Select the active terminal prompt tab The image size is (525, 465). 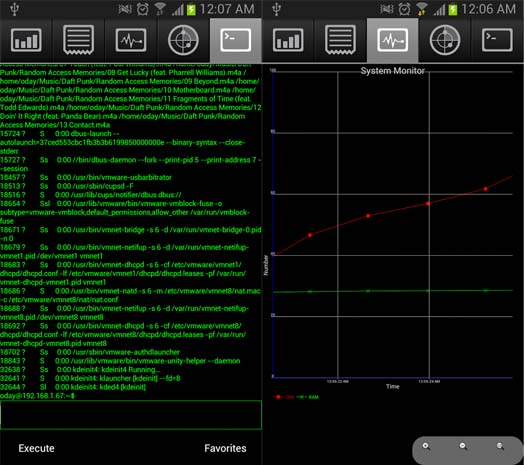tap(236, 40)
